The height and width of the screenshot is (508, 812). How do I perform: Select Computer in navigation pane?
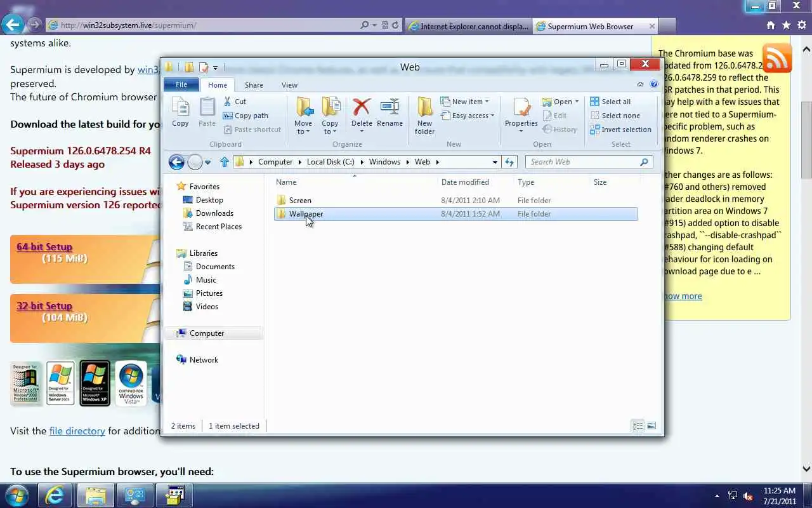pyautogui.click(x=207, y=333)
